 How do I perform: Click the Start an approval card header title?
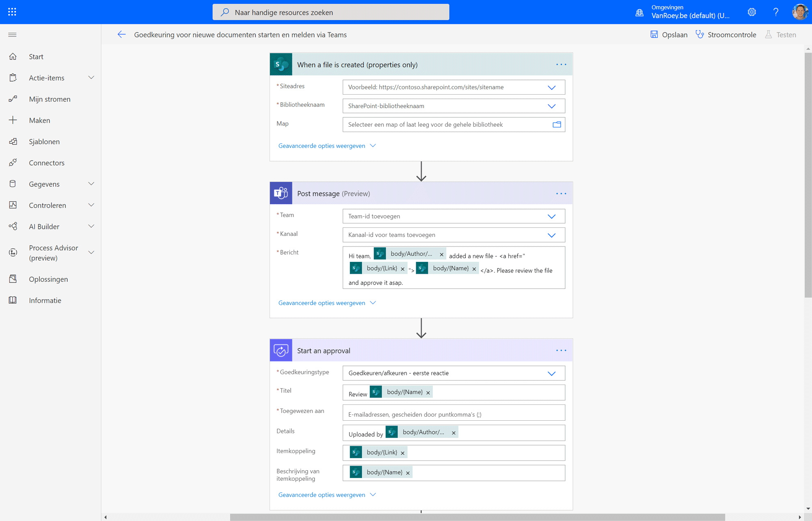[324, 350]
